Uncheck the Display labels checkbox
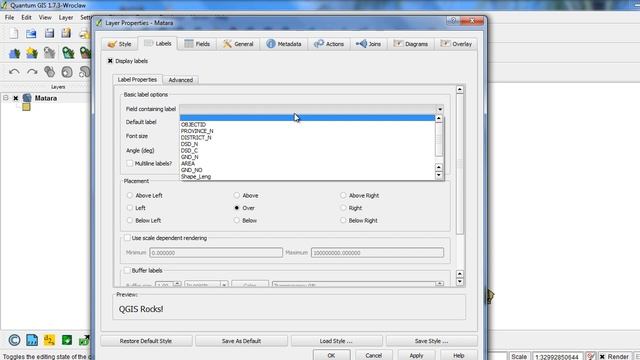The width and height of the screenshot is (640, 360). pos(110,61)
